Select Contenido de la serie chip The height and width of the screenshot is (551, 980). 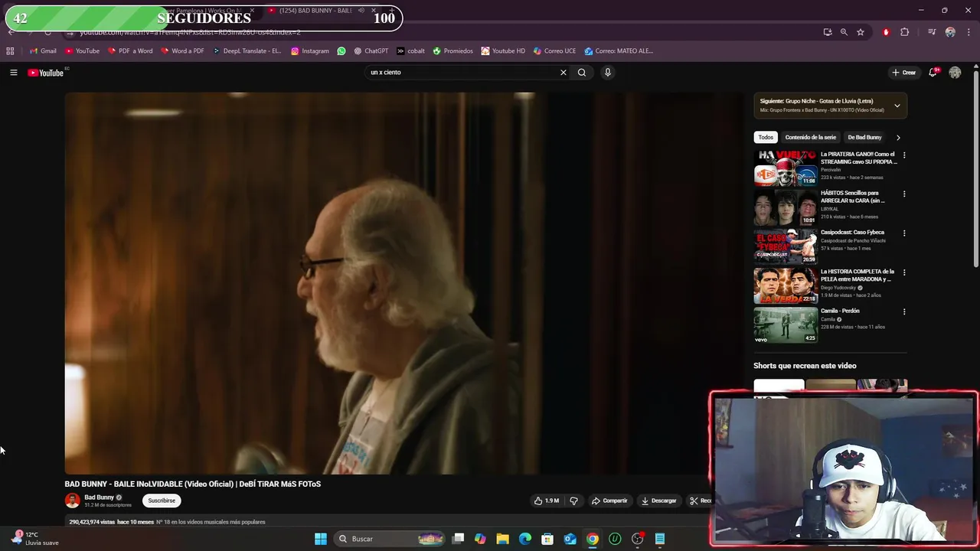810,137
